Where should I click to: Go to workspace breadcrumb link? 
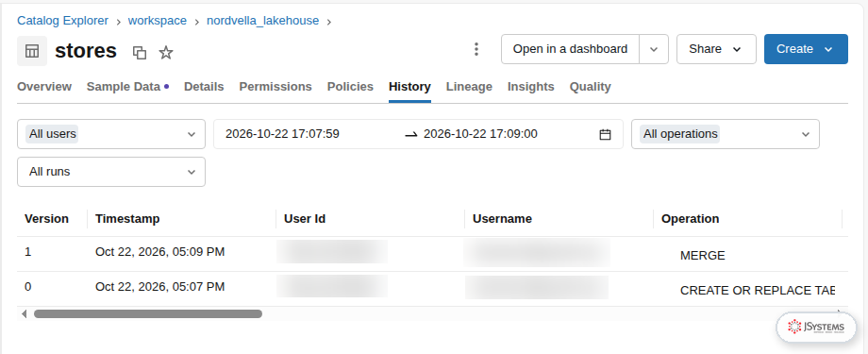[x=158, y=21]
